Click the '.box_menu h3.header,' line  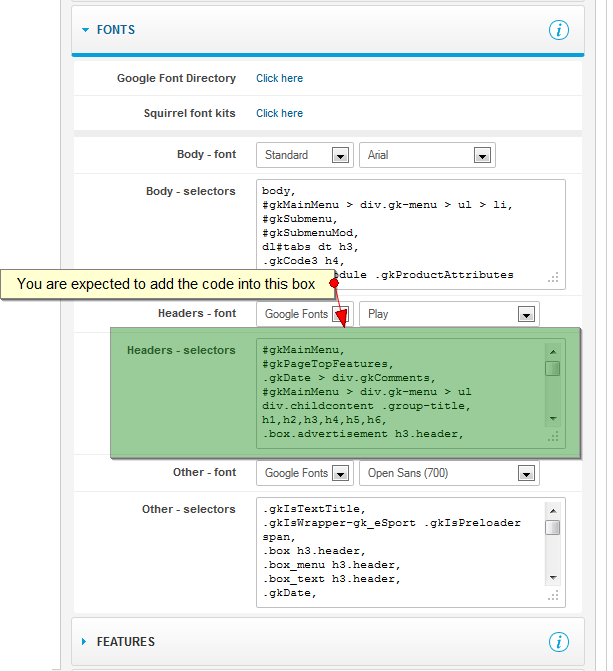pos(331,565)
